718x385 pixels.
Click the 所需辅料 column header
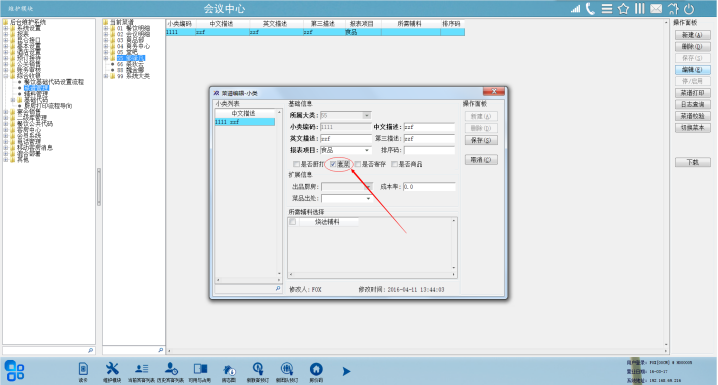410,24
